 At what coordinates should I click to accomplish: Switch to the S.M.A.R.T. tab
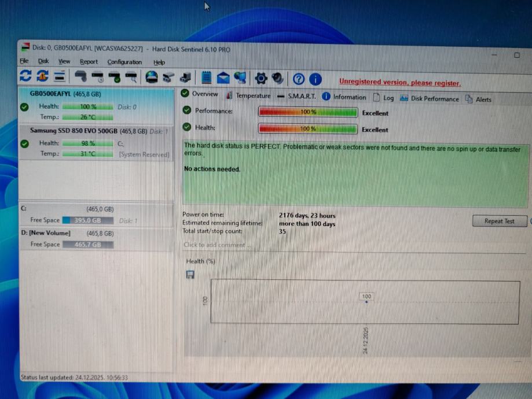[x=296, y=96]
